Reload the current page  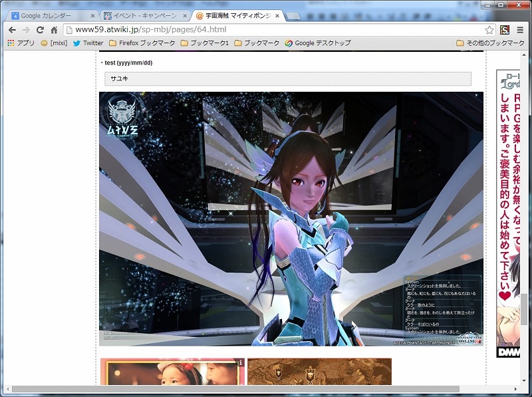(40, 30)
